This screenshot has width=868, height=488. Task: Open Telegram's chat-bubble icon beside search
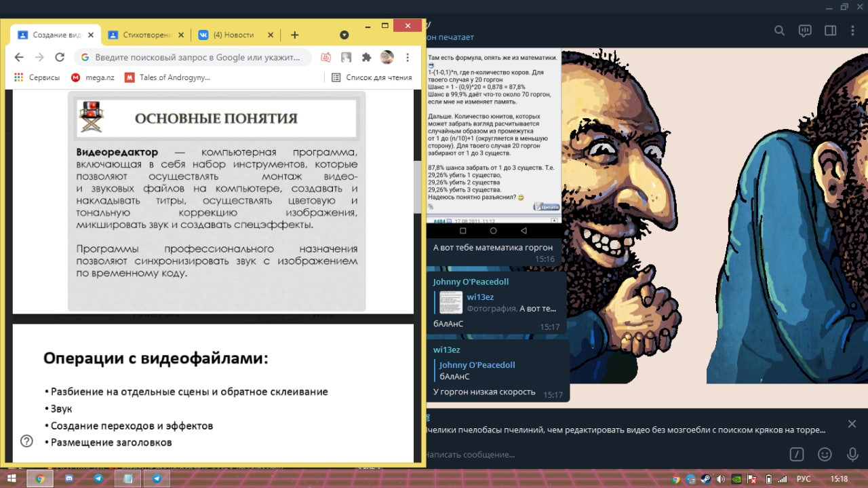[x=805, y=31]
